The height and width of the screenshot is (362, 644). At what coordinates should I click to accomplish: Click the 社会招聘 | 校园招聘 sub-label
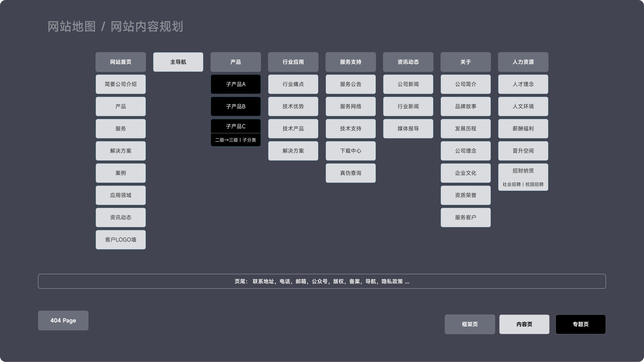coord(523,184)
